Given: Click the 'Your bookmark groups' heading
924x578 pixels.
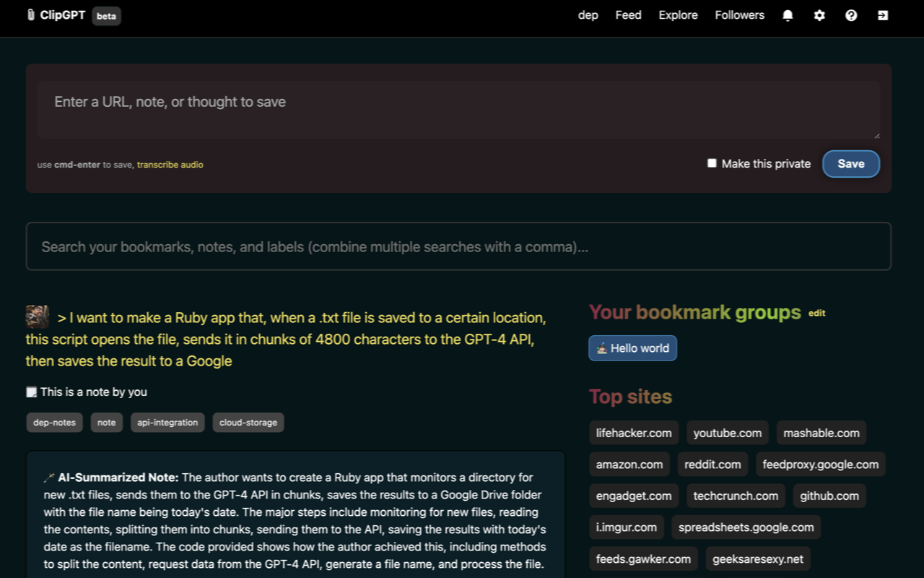Looking at the screenshot, I should (x=695, y=312).
